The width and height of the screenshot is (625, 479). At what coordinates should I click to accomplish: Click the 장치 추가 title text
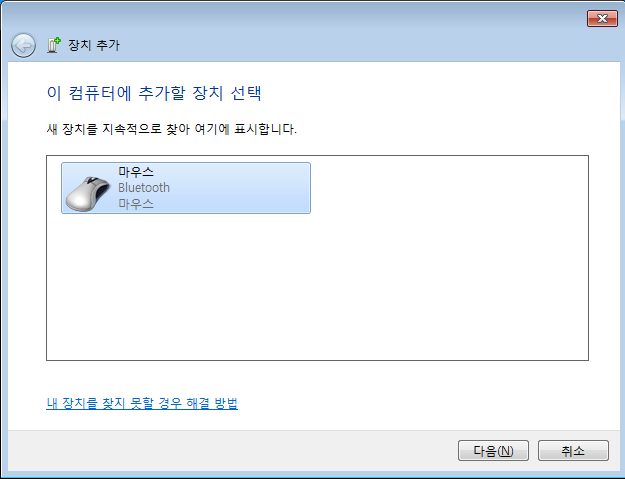click(x=94, y=45)
